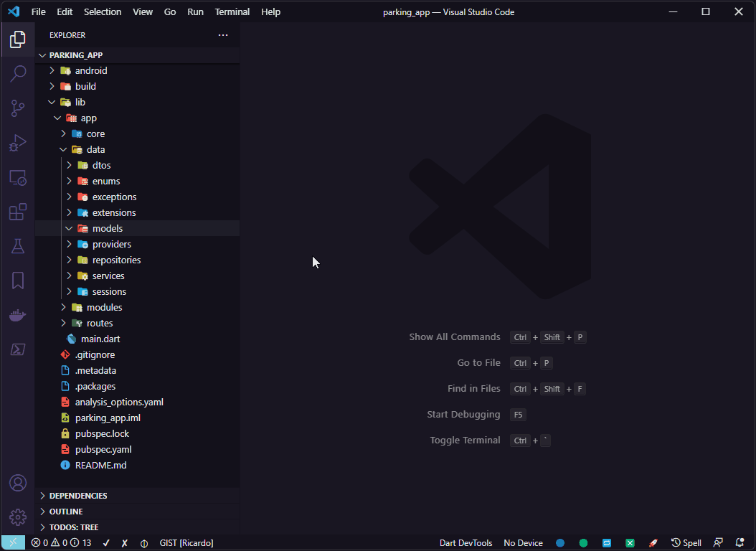Open the Search view in activity bar
Viewport: 756px width, 551px height.
point(18,74)
